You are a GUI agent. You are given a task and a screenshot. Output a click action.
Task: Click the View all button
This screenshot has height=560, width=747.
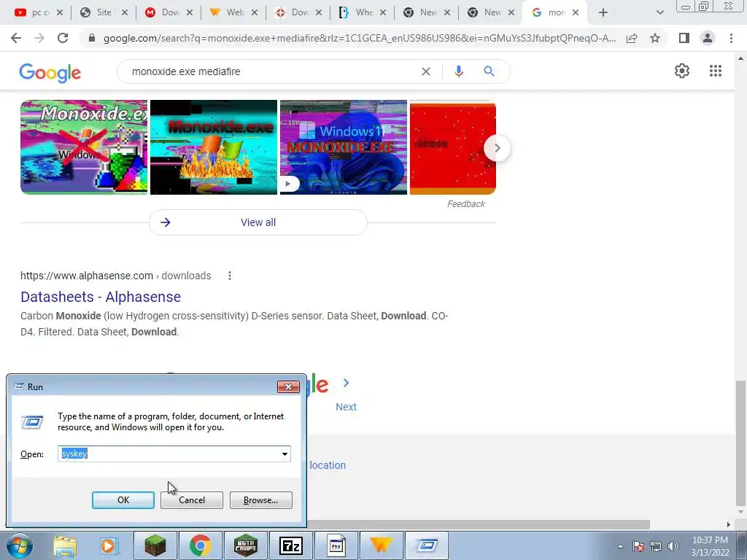[x=258, y=222]
